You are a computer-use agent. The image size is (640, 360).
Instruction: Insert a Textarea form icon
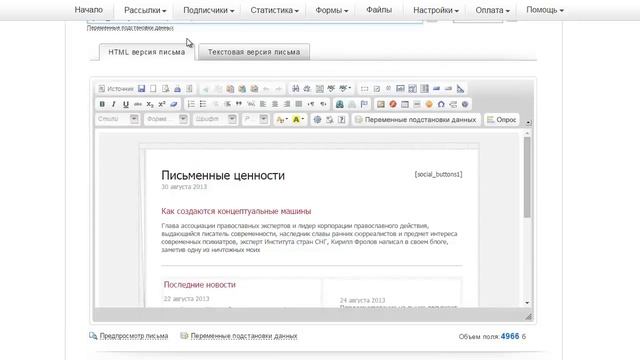pos(412,89)
